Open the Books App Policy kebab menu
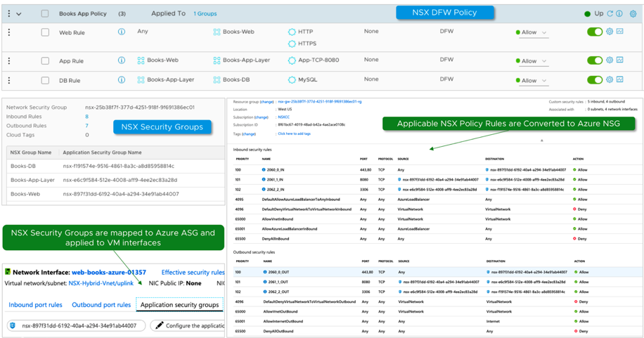 point(8,13)
